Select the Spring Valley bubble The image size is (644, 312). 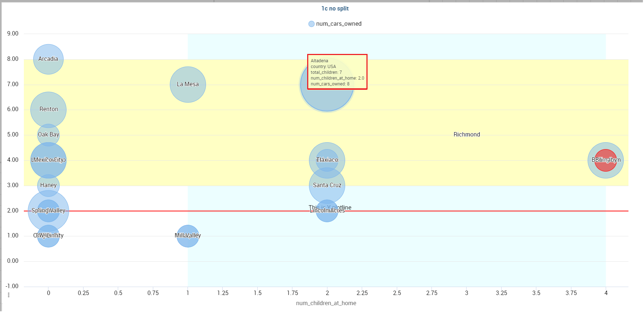point(48,211)
